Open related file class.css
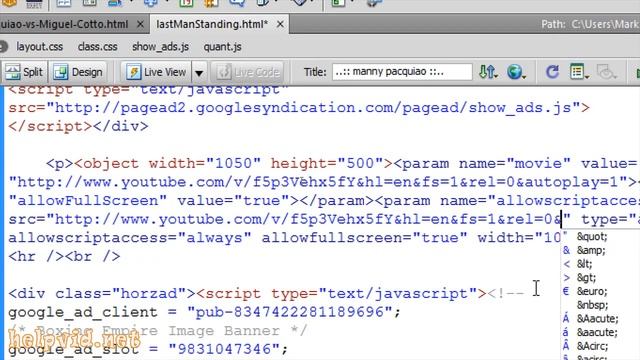 (x=98, y=47)
